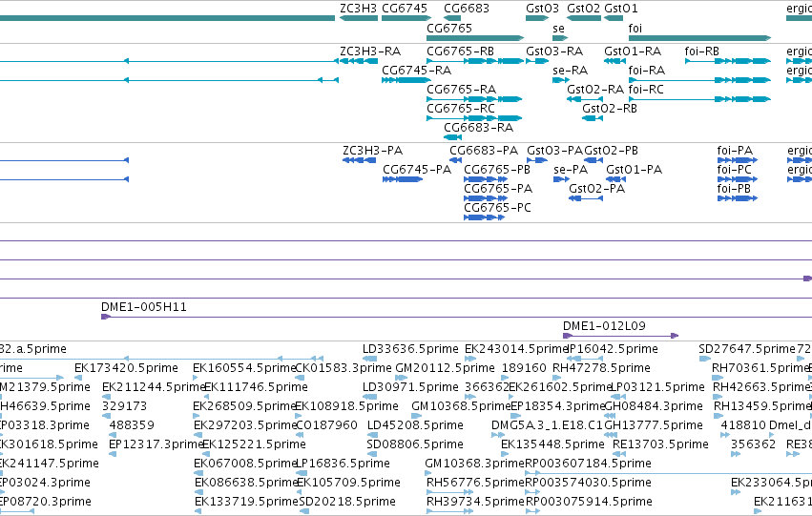This screenshot has height=516, width=812.
Task: Open the GstO1-PA CDS label
Action: tap(634, 170)
